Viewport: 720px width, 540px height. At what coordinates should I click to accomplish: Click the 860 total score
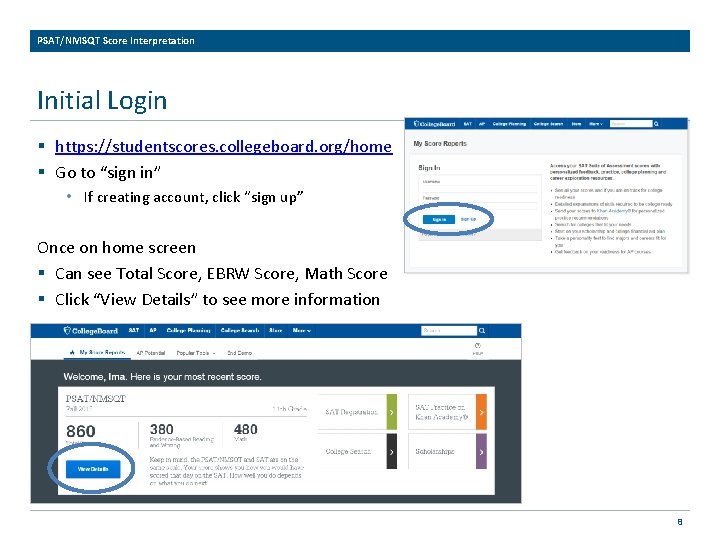pos(81,431)
